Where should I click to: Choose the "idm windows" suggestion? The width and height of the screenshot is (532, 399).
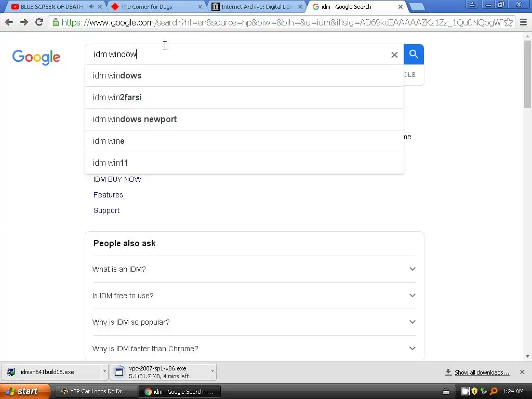point(244,76)
